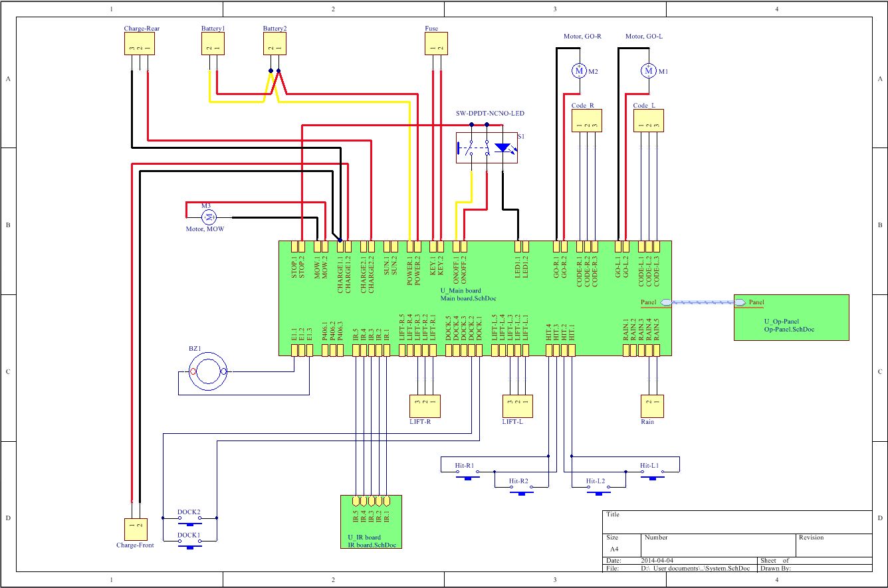Select the Code_R encoder connector
Viewport: 888px width, 588px height.
(x=587, y=120)
